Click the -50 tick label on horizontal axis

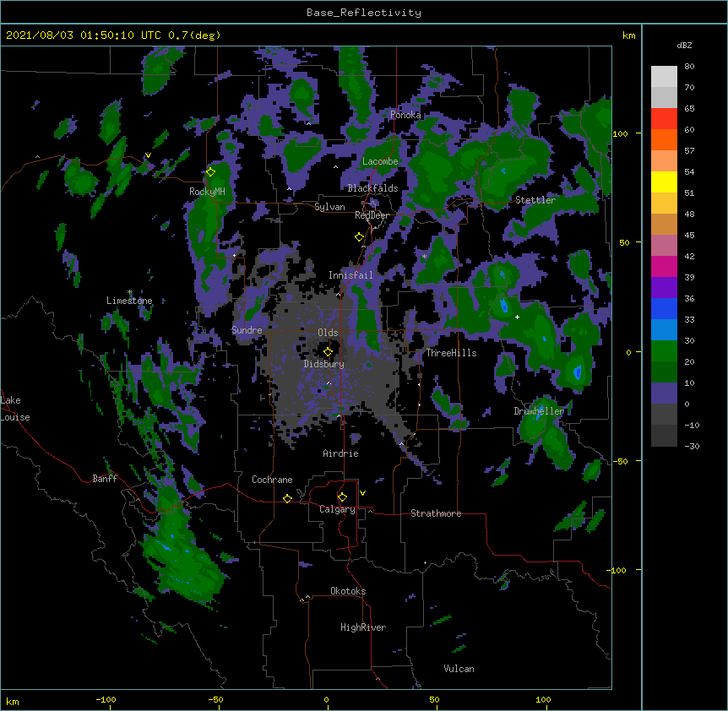215,699
